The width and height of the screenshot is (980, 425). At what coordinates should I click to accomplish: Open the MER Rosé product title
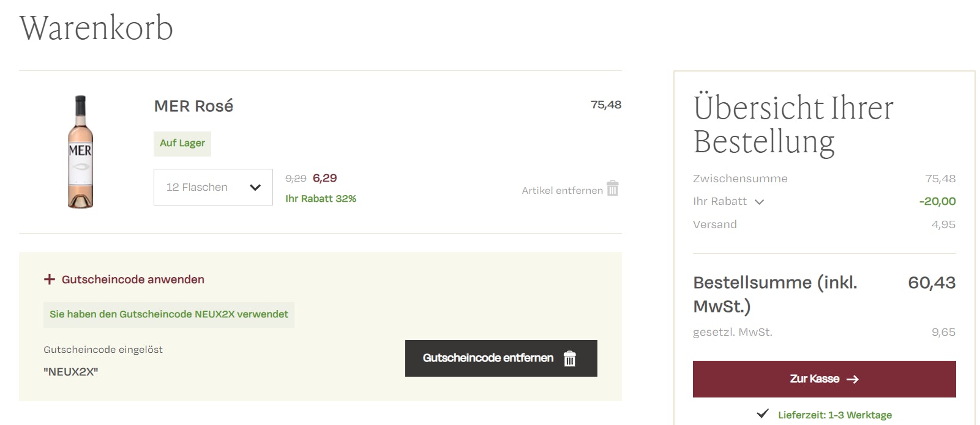point(193,106)
